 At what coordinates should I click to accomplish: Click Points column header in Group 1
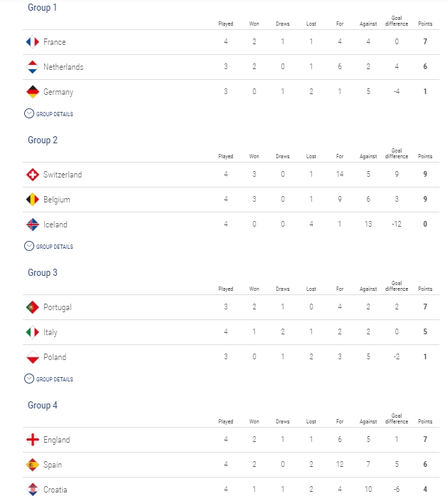pos(425,24)
